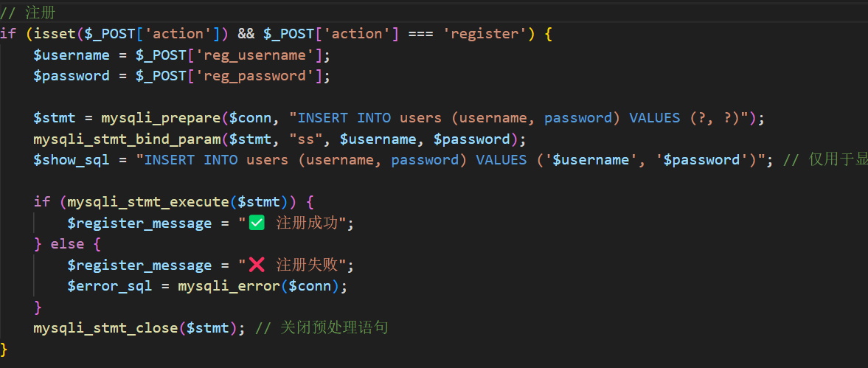868x368 pixels.
Task: Click the // 注册 comment at top
Action: [x=28, y=13]
